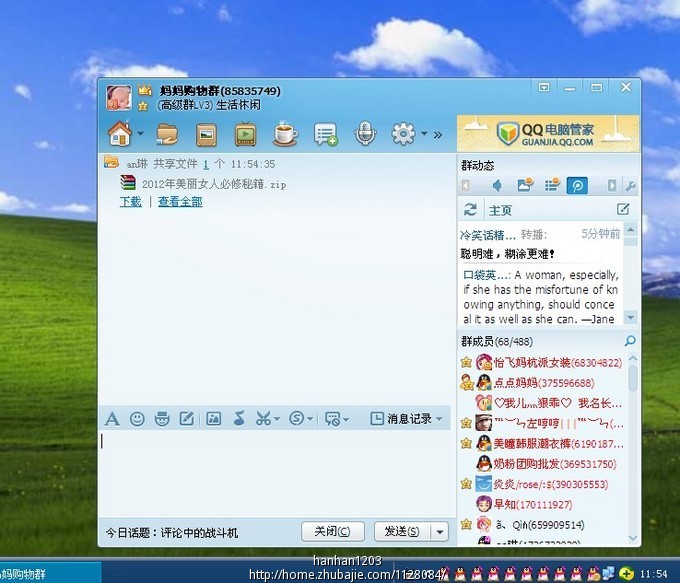Select member 点点妈妈(375596688)

pyautogui.click(x=541, y=383)
